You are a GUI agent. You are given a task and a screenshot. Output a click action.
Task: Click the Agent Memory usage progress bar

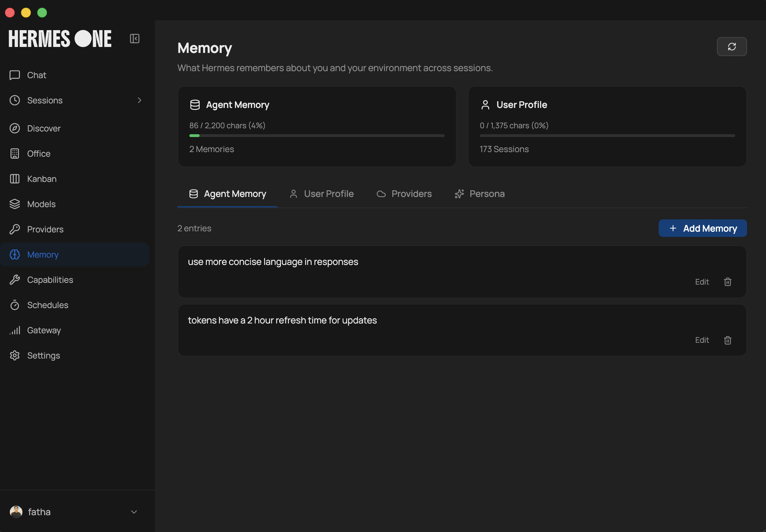click(317, 136)
